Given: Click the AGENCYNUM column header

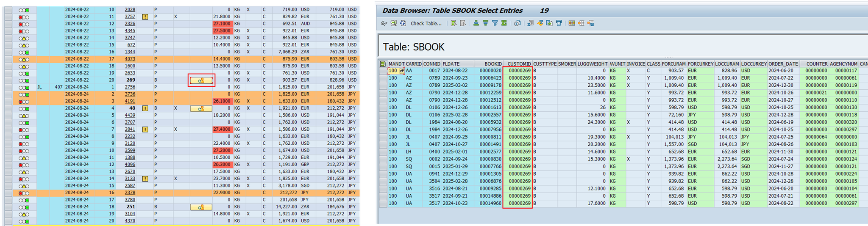Looking at the screenshot, I should [843, 64].
